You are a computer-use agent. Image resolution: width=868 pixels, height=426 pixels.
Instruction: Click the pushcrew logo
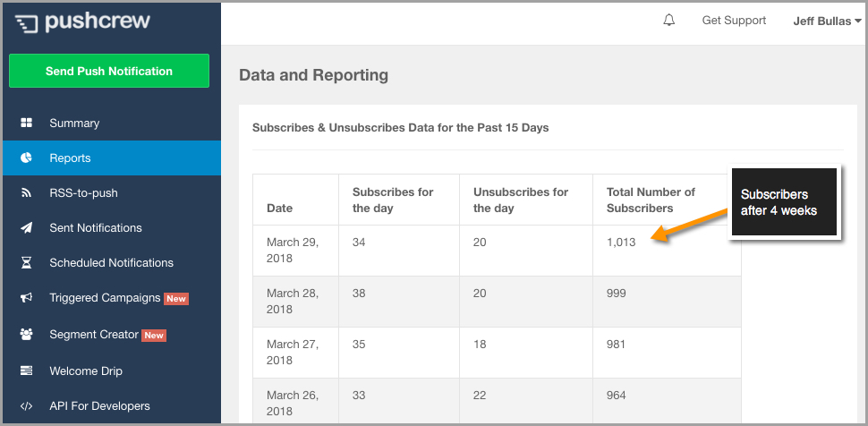click(82, 21)
